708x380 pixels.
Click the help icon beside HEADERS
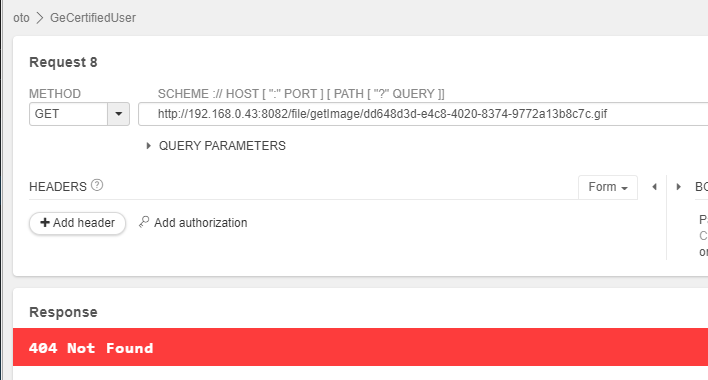pyautogui.click(x=97, y=185)
